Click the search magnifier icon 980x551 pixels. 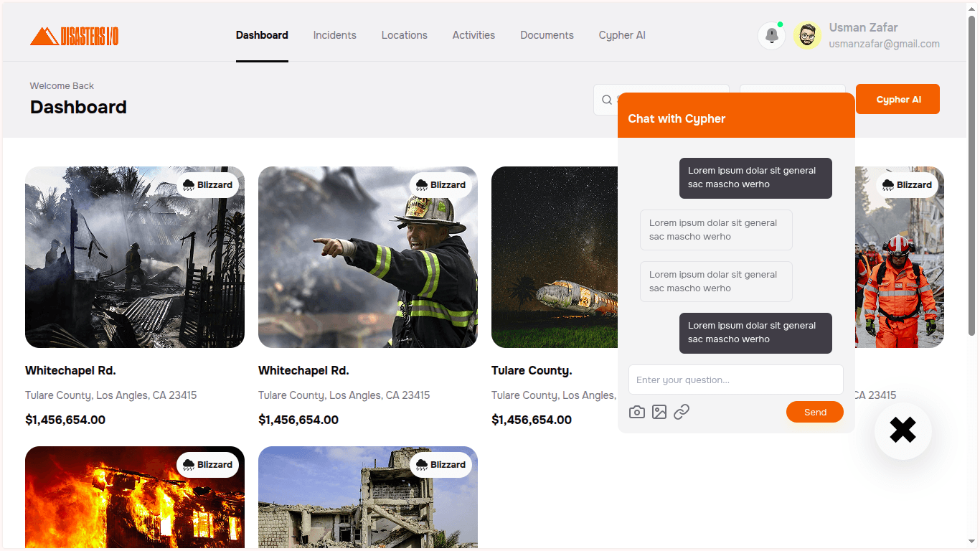tap(607, 100)
